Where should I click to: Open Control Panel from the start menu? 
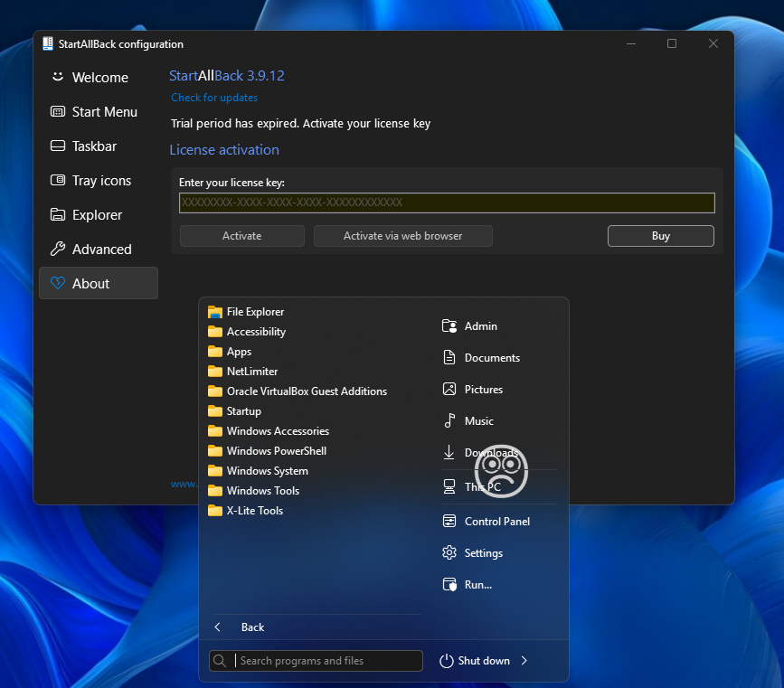(x=499, y=521)
